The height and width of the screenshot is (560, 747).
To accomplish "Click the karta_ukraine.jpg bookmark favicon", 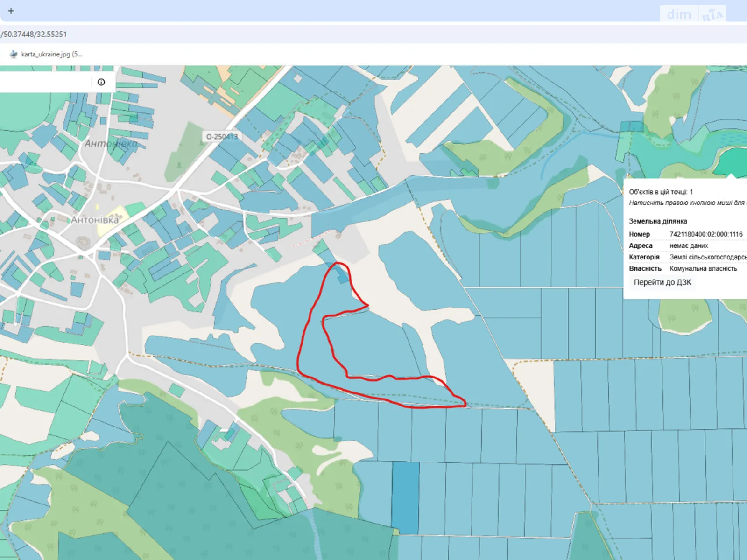I will pyautogui.click(x=14, y=54).
